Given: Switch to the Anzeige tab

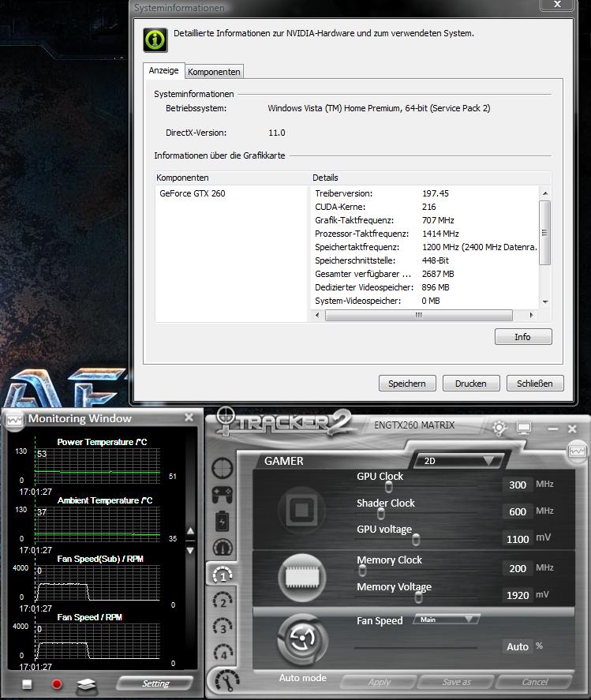Looking at the screenshot, I should coord(164,70).
